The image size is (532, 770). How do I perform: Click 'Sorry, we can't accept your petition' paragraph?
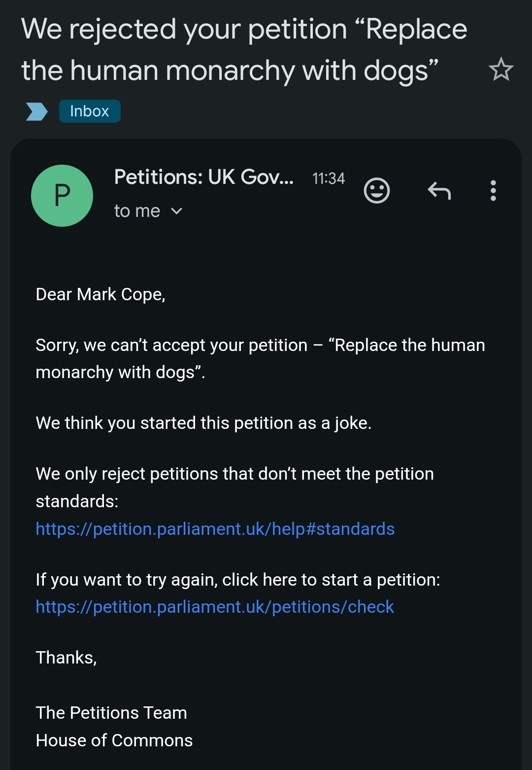tap(260, 358)
